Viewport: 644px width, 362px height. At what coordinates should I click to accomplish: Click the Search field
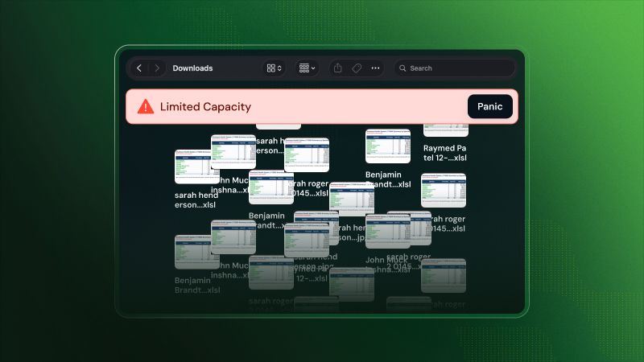point(454,68)
